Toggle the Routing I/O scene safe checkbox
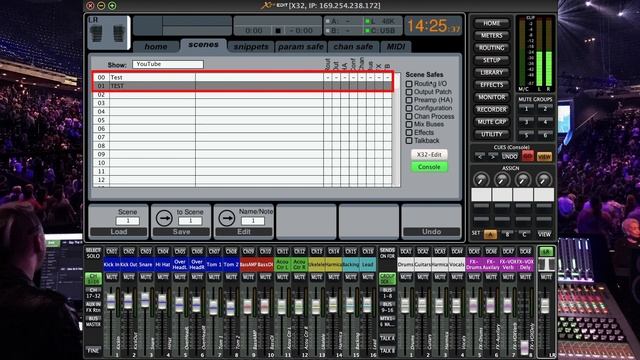This screenshot has height=360, width=640. click(x=409, y=84)
